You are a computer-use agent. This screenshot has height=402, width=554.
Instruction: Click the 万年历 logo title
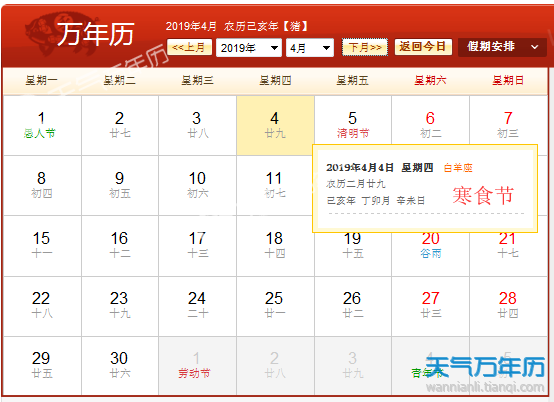click(95, 34)
